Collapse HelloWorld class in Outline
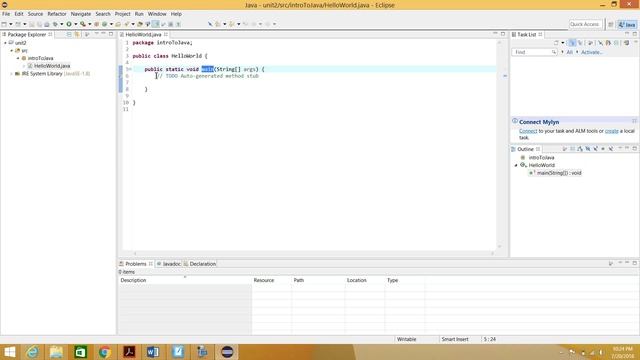The height and width of the screenshot is (360, 640). click(x=516, y=165)
